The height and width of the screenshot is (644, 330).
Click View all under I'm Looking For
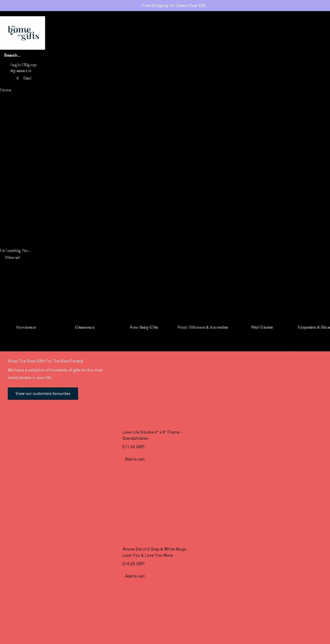(12, 258)
